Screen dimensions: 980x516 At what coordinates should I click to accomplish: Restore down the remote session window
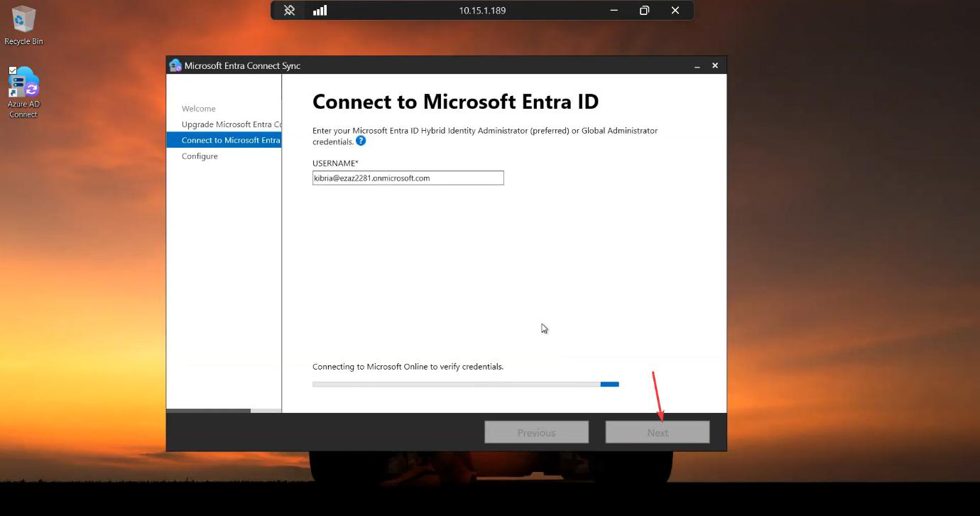pos(644,11)
